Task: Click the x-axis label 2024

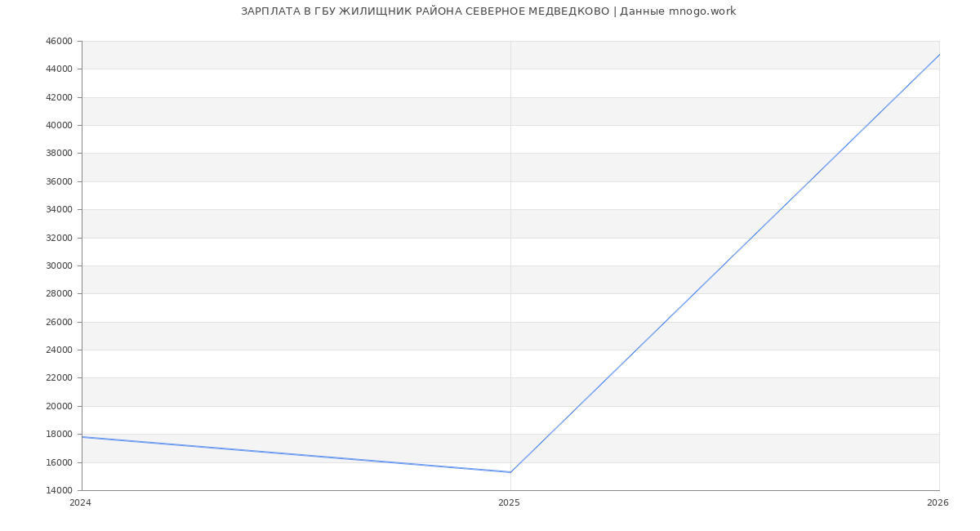Action: [x=80, y=503]
